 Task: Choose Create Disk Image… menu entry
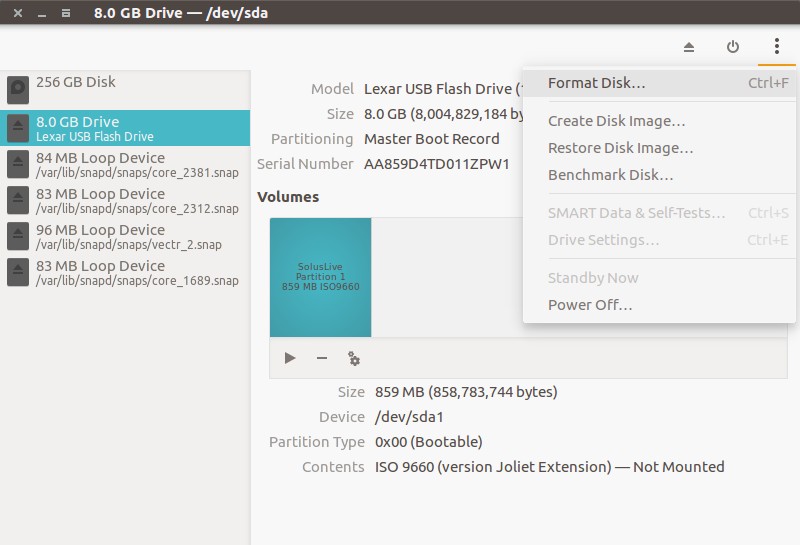[x=616, y=121]
